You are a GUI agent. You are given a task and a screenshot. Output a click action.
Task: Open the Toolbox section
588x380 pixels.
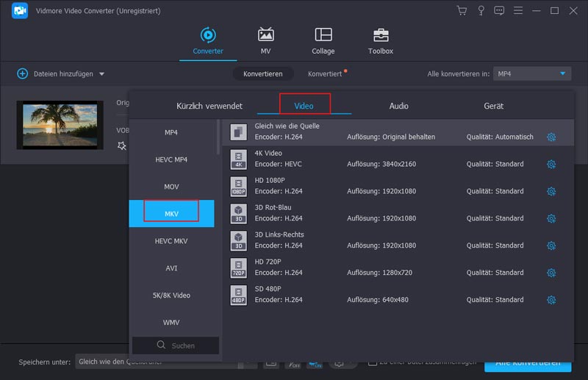(380, 41)
